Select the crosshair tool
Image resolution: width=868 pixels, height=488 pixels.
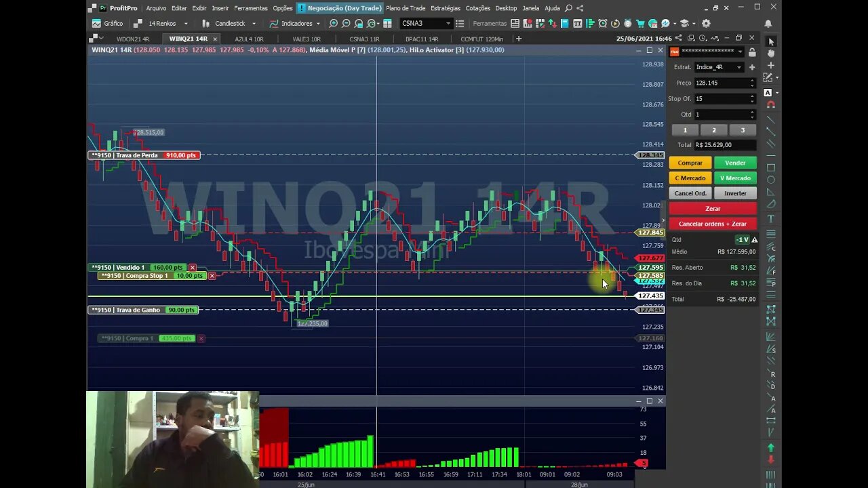click(x=770, y=66)
